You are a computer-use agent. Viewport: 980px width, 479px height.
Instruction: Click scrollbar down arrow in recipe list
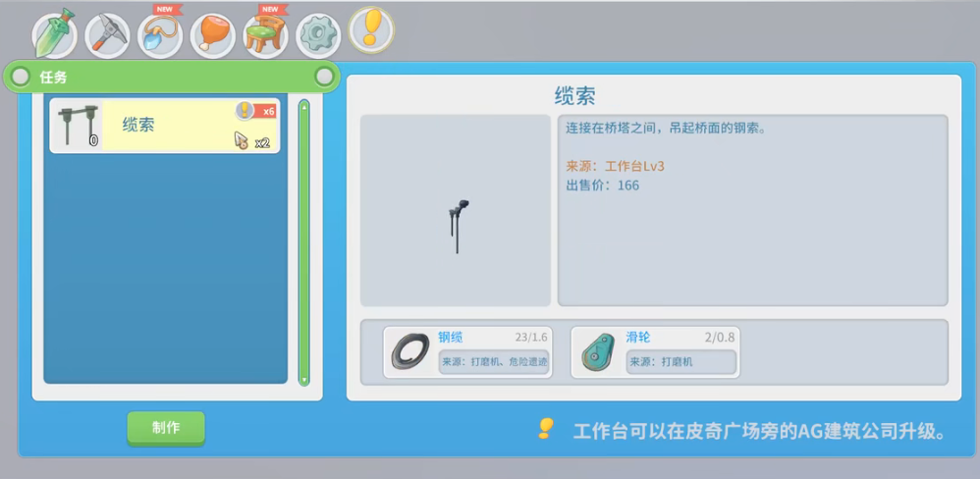303,379
